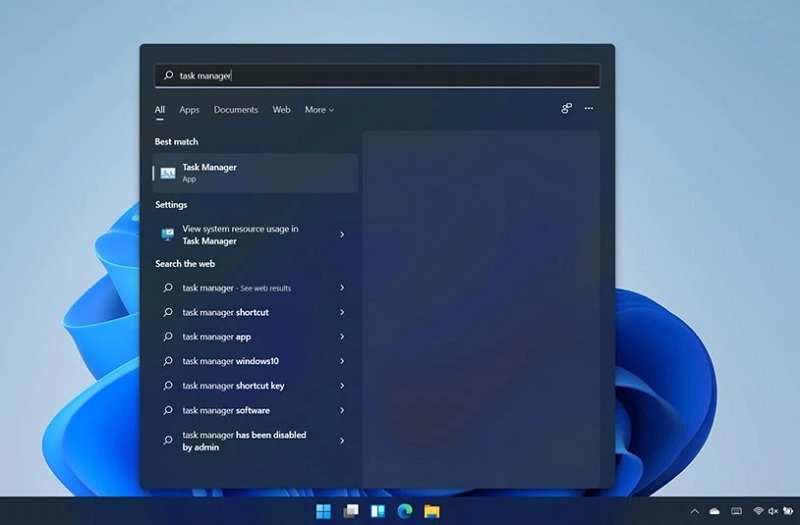Screen dimensions: 800x525
Task: Show hidden tray icons chevron
Action: [x=694, y=511]
